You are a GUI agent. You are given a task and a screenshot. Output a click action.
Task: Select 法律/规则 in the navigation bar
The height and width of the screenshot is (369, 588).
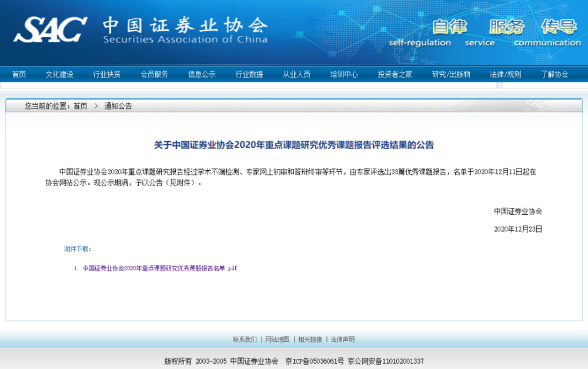506,74
